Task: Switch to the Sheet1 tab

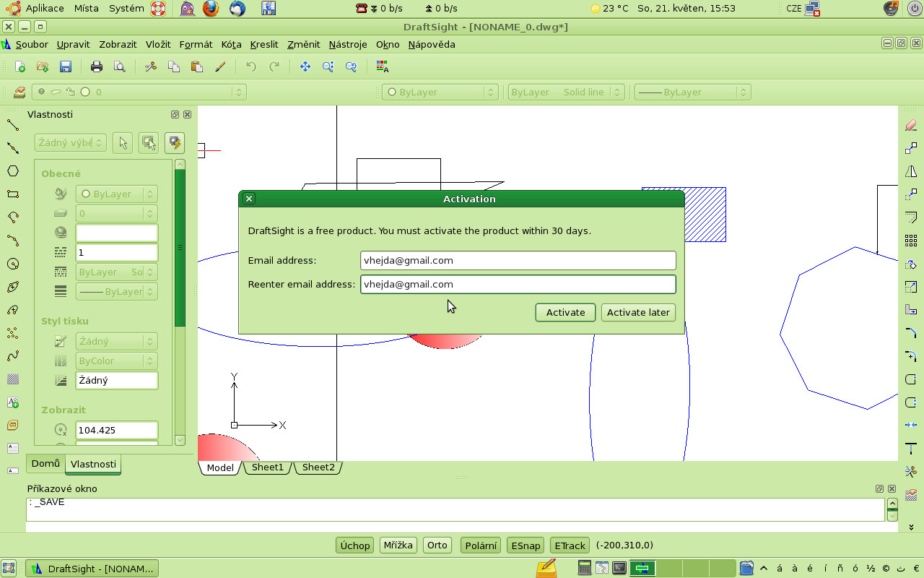Action: [268, 467]
